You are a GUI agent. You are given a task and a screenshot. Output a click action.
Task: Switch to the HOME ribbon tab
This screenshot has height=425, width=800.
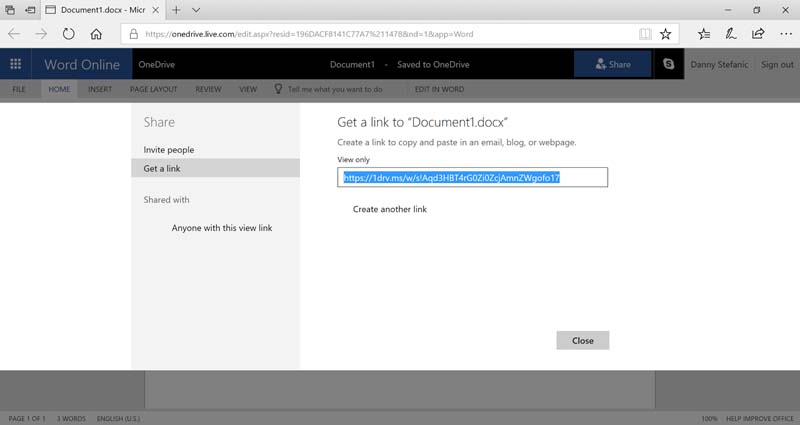pos(59,89)
